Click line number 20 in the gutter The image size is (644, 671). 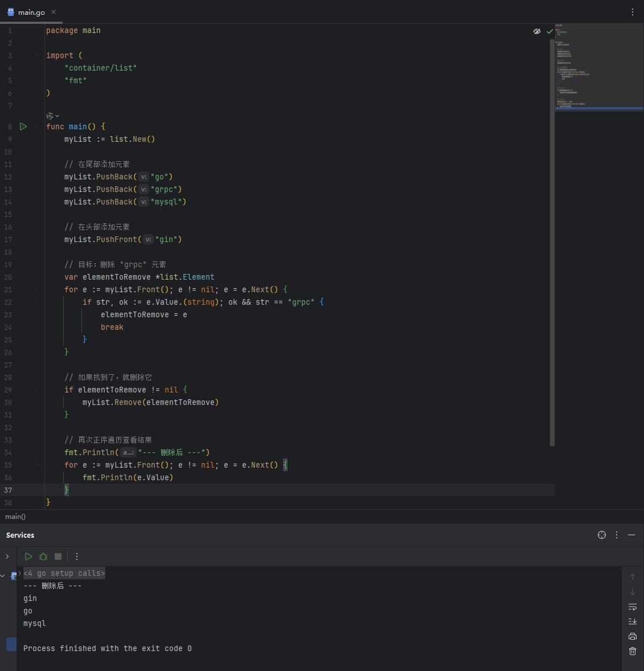coord(8,277)
